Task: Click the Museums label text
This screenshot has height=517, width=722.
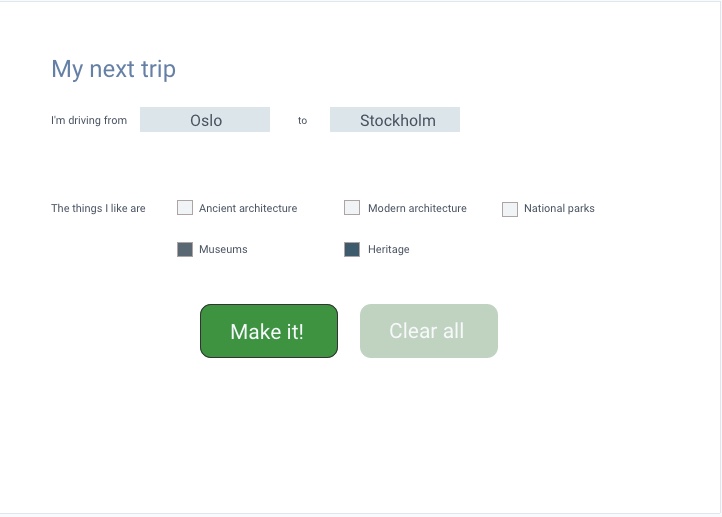Action: pos(223,249)
